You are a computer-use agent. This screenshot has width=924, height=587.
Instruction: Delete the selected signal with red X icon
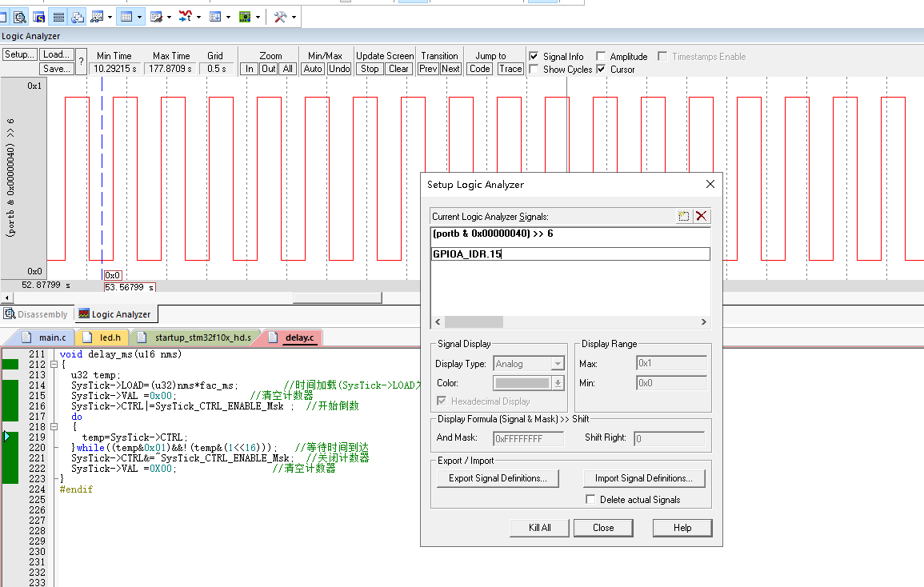tap(702, 216)
